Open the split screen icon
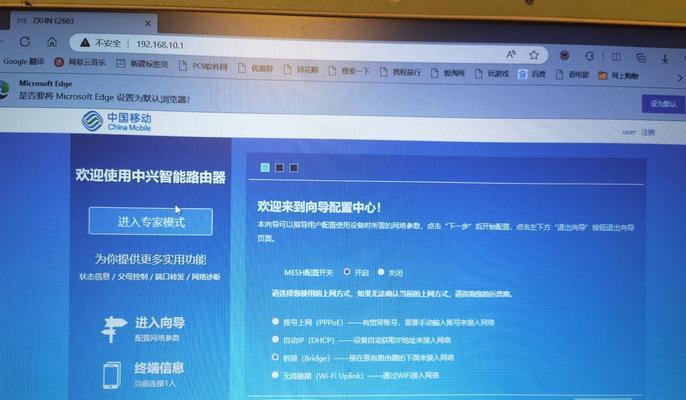The width and height of the screenshot is (686, 400). [616, 57]
